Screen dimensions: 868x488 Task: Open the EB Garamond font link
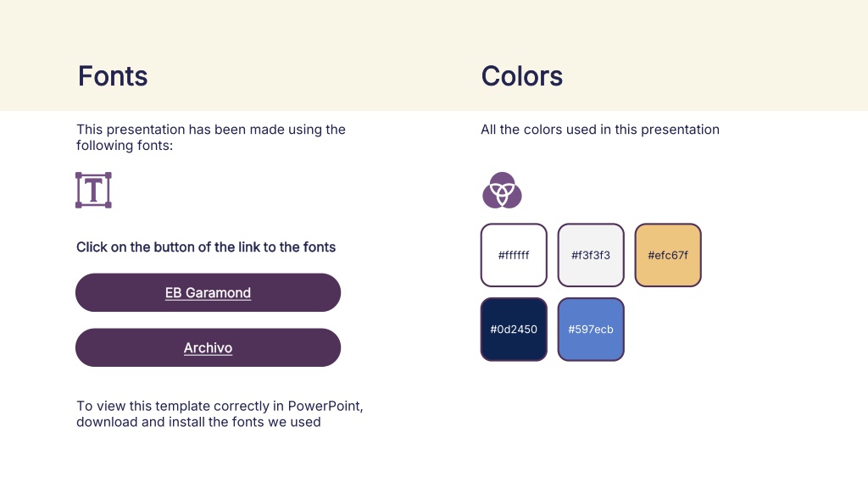coord(209,292)
